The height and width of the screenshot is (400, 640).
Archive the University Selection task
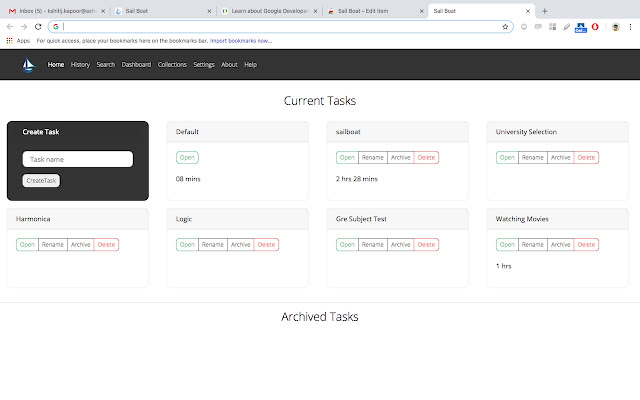(x=560, y=158)
